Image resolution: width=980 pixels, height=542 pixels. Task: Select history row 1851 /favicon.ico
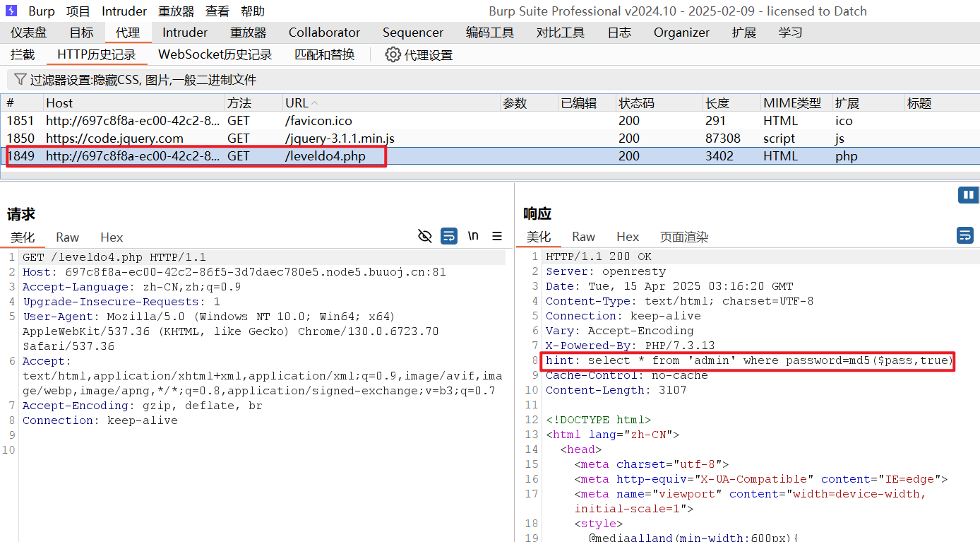490,121
